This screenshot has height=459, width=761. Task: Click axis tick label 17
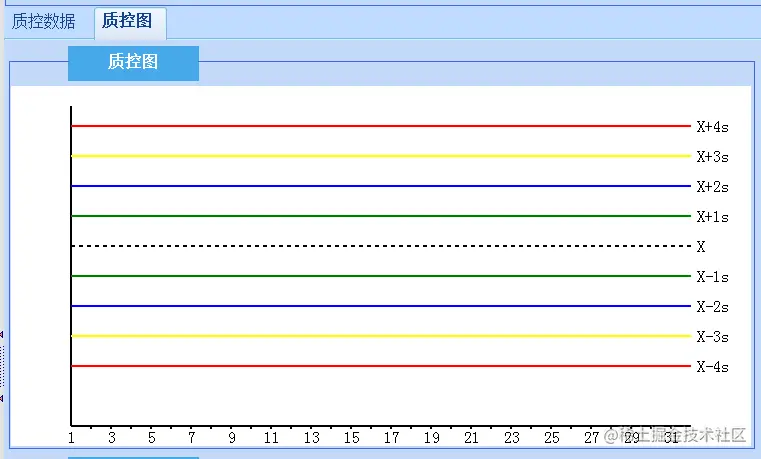point(391,438)
